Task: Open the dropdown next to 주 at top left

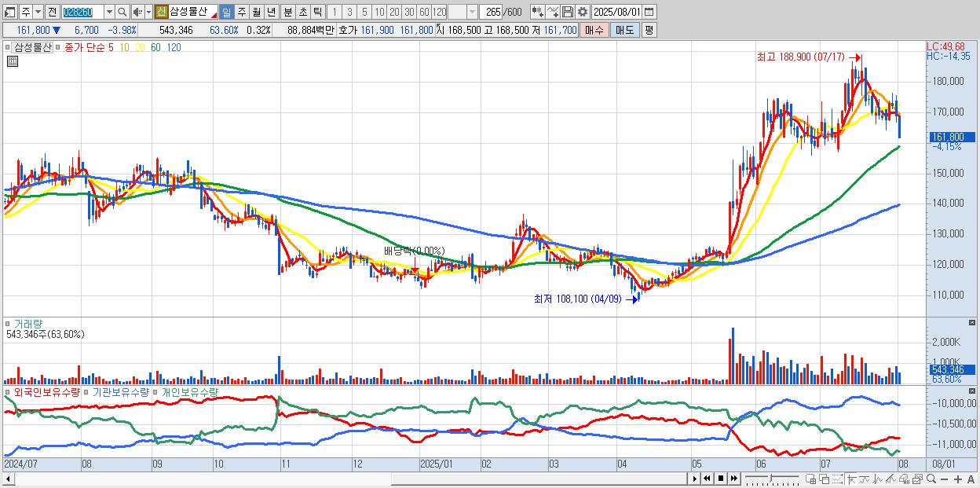Action: point(38,12)
